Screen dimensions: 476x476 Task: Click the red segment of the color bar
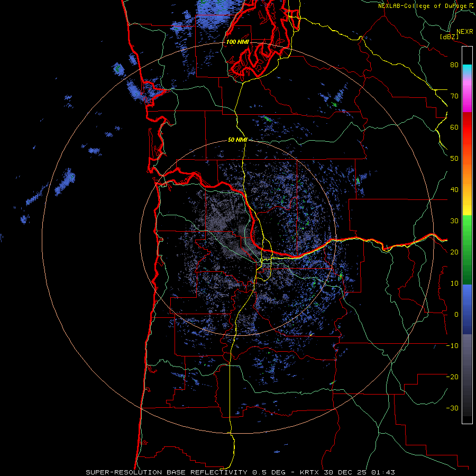(x=467, y=127)
